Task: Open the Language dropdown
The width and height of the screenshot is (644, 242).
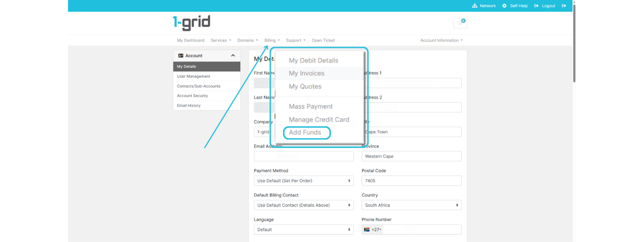Action: 303,229
